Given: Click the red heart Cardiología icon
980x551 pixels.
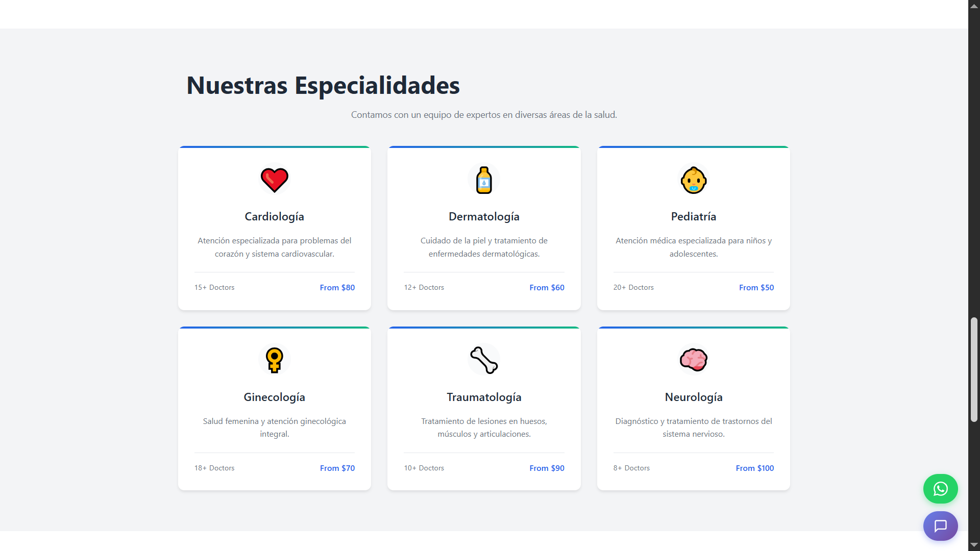Looking at the screenshot, I should [274, 180].
